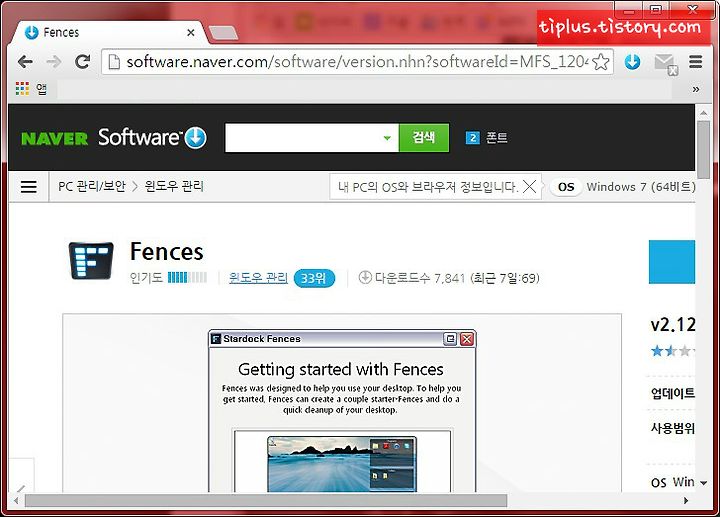Click the horizontal scrollbar right arrow

click(x=686, y=500)
